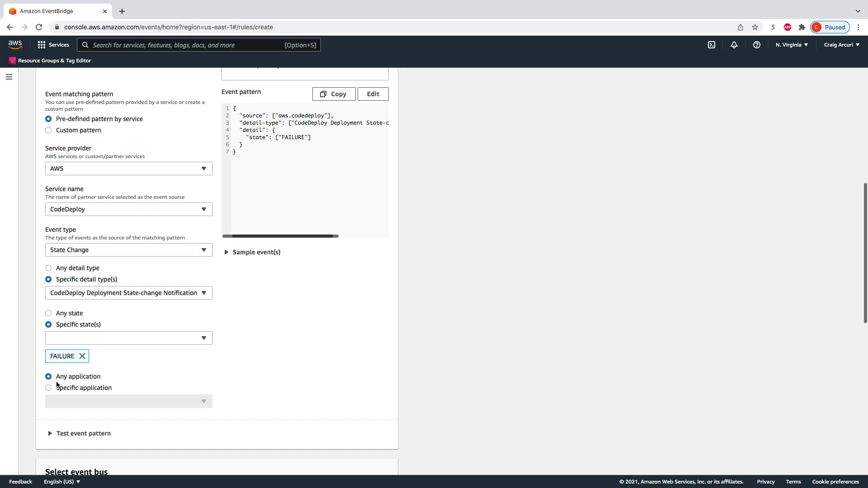Open the Services grid menu
868x488 pixels.
point(53,45)
